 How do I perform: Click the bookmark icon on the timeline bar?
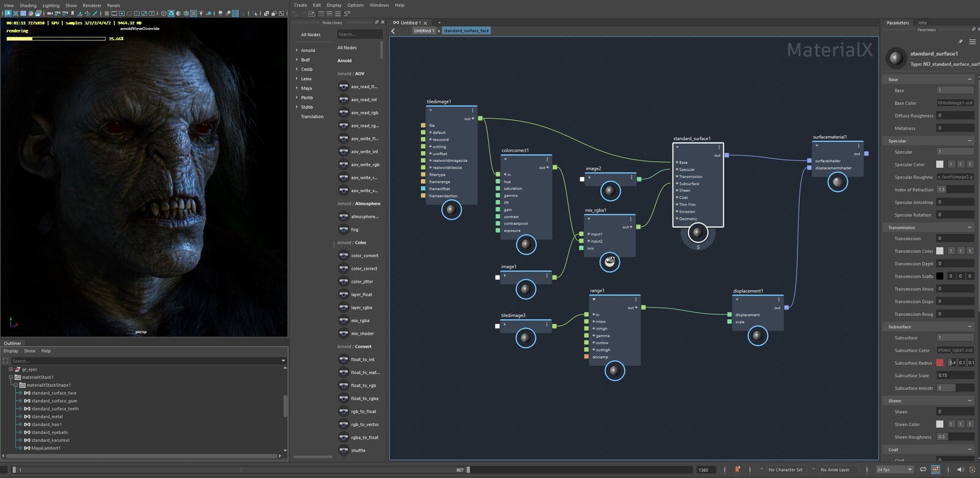737,469
